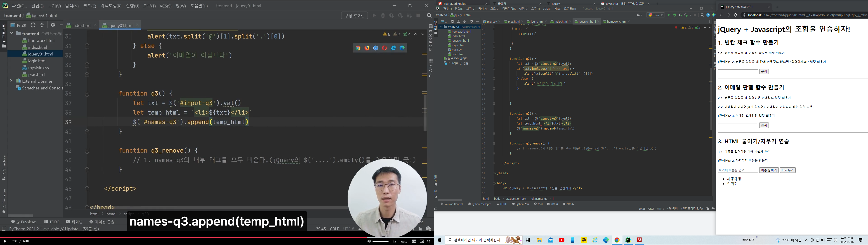Change video playback speed 1x
868x245 pixels.
[395, 242]
